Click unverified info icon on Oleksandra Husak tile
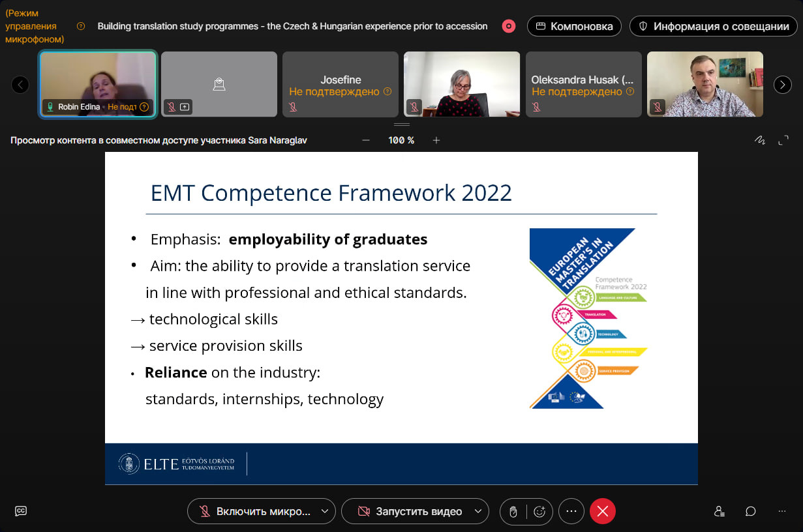Image resolution: width=803 pixels, height=532 pixels. [630, 92]
